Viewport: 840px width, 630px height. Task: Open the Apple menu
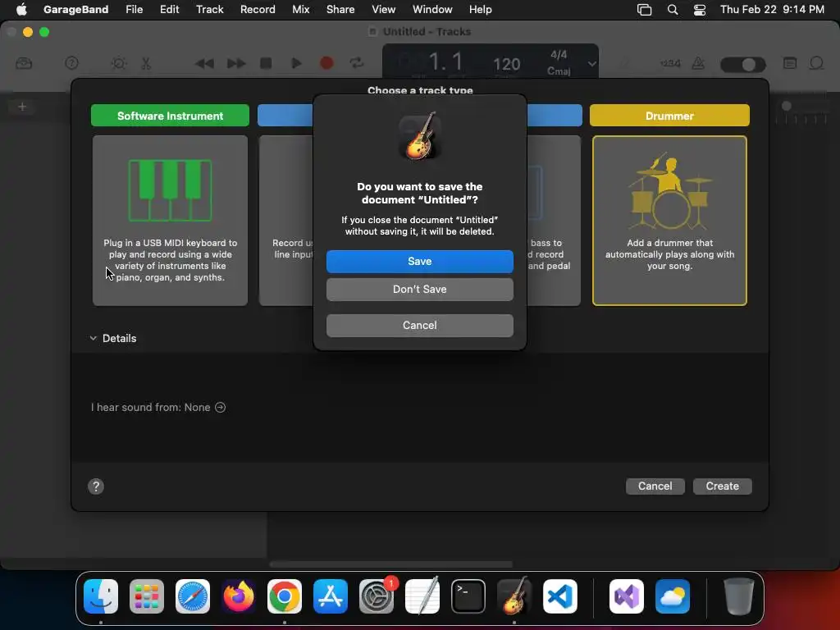(x=21, y=9)
